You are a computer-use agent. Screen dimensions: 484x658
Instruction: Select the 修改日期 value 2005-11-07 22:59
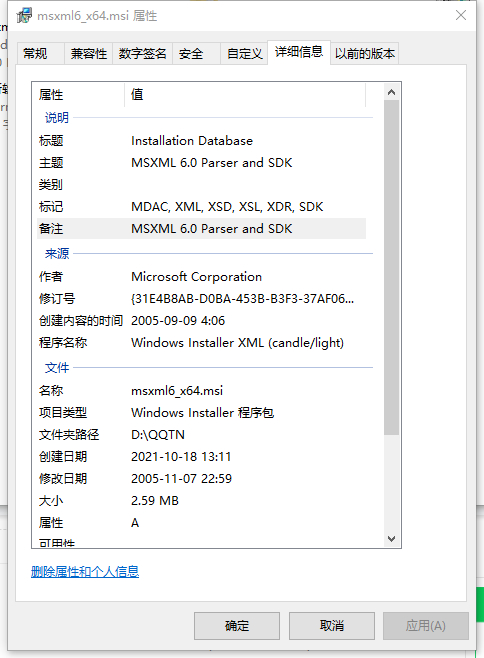coord(181,478)
